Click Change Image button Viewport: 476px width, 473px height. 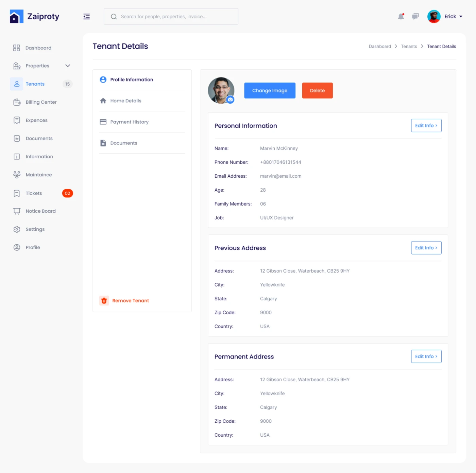click(270, 90)
